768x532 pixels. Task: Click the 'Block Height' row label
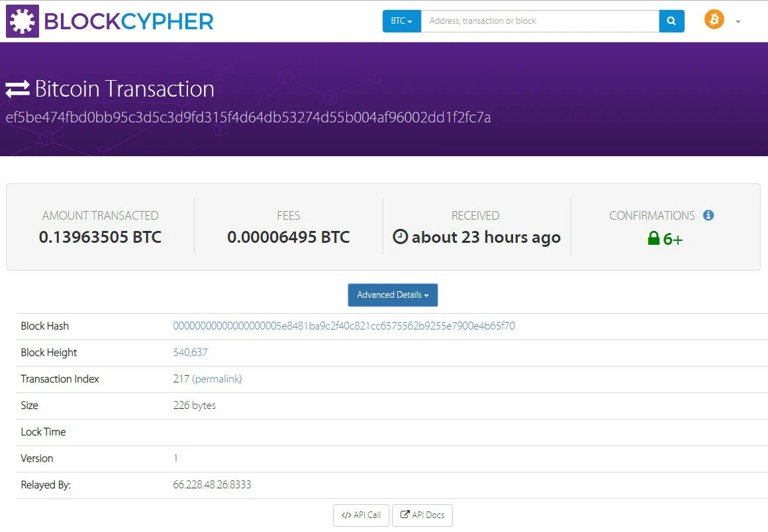point(48,353)
